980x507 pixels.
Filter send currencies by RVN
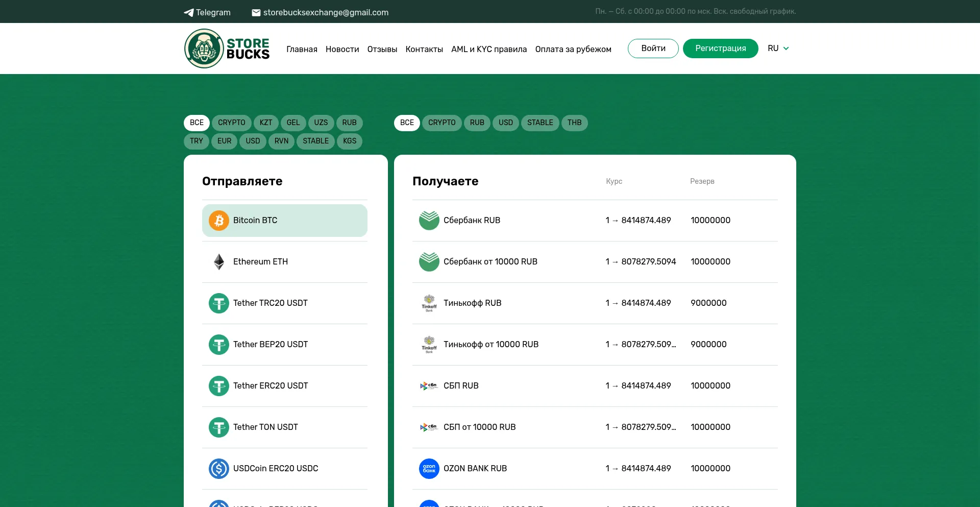(x=282, y=141)
